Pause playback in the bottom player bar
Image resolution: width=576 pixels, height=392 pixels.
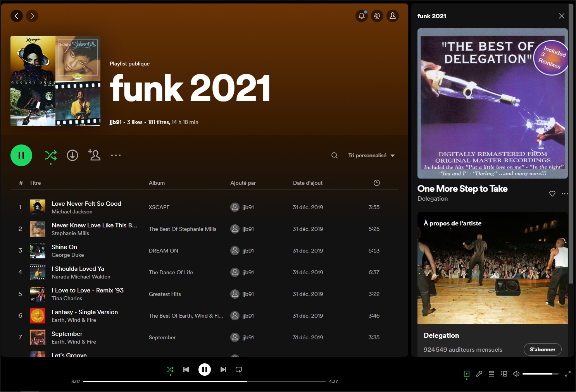point(205,370)
